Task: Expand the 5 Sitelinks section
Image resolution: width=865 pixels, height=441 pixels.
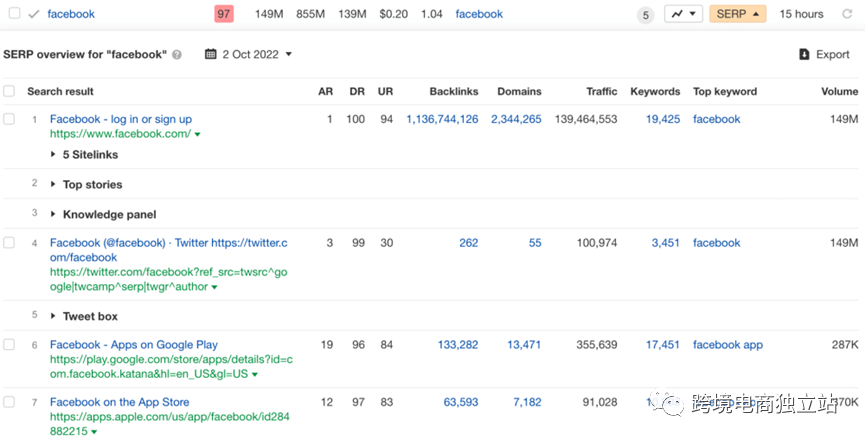Action: point(84,155)
